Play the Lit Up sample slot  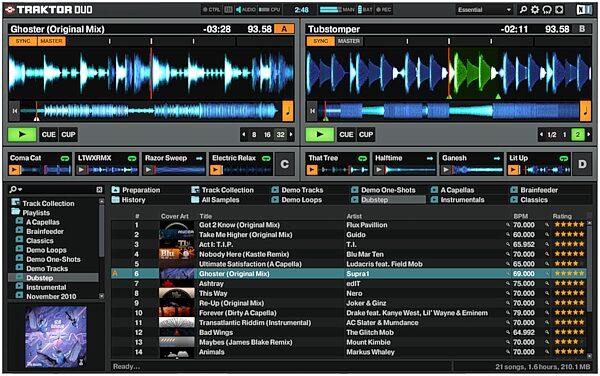513,169
